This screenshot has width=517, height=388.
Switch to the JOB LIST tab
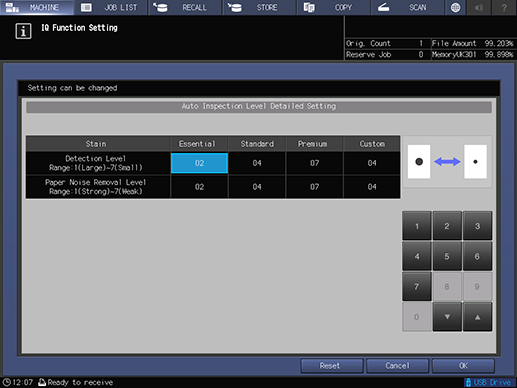tap(111, 7)
